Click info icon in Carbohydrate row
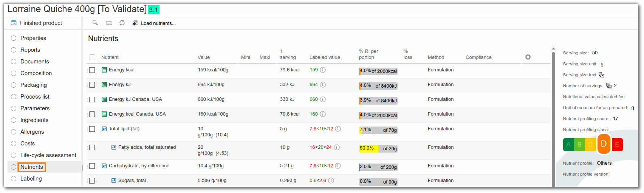 (338, 166)
